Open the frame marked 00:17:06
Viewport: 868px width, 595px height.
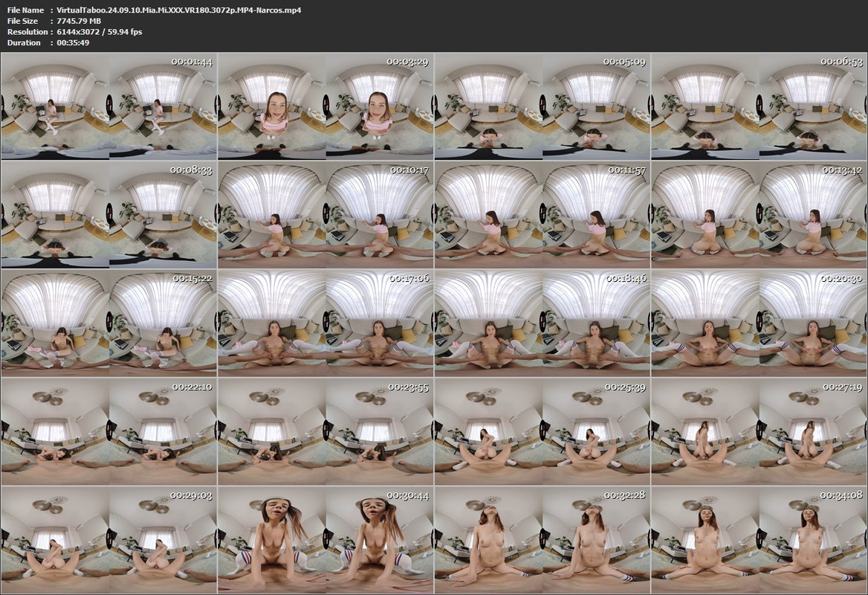pos(326,323)
